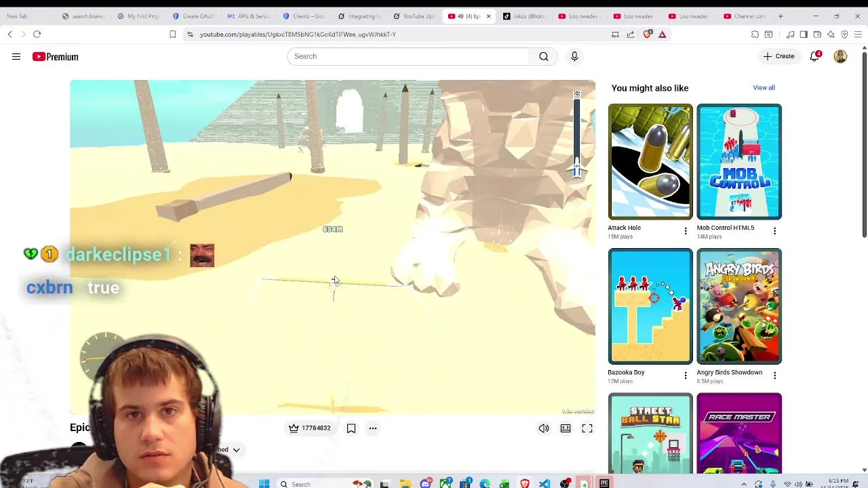Open options menu for Angry Birds Showdown
The height and width of the screenshot is (488, 868).
[x=774, y=375]
